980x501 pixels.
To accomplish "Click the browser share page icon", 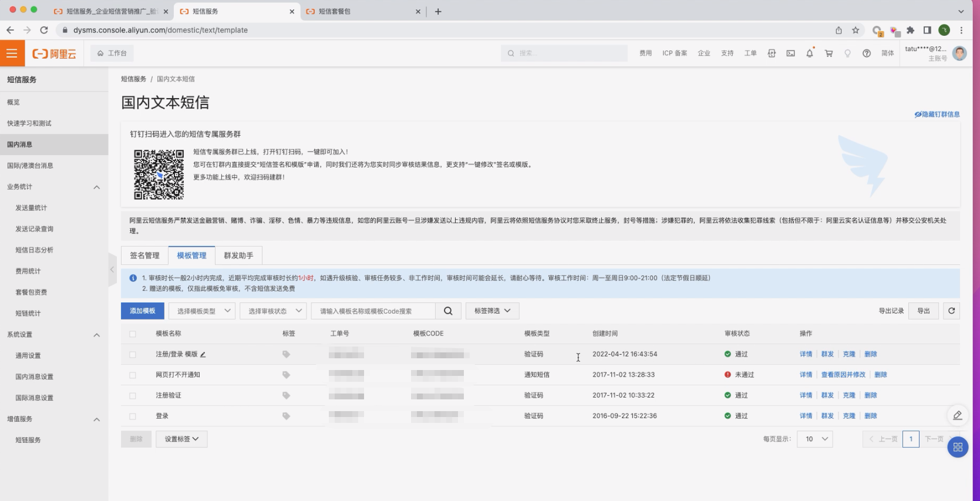I will click(838, 30).
